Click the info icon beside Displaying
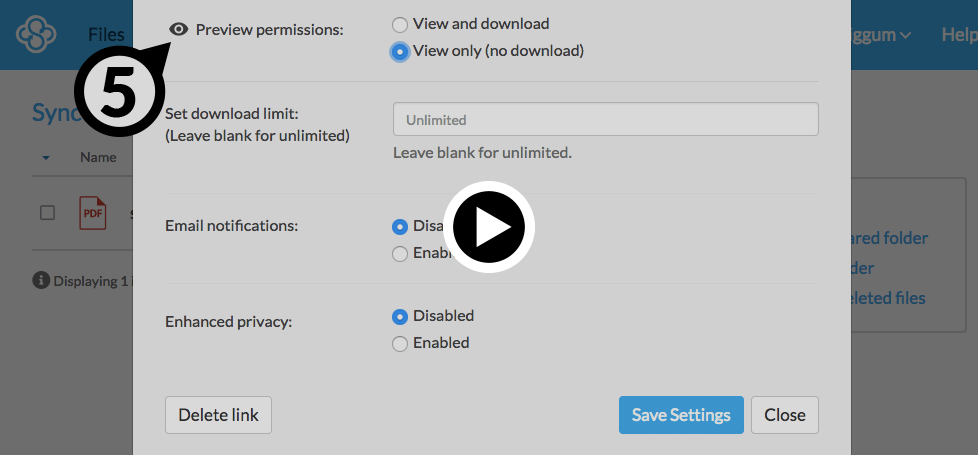978x455 pixels. [41, 281]
